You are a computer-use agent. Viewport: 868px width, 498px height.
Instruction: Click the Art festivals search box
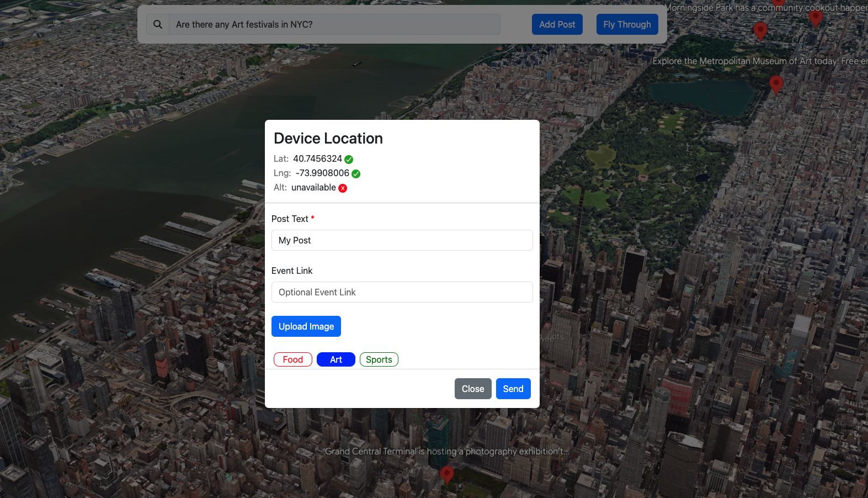334,24
